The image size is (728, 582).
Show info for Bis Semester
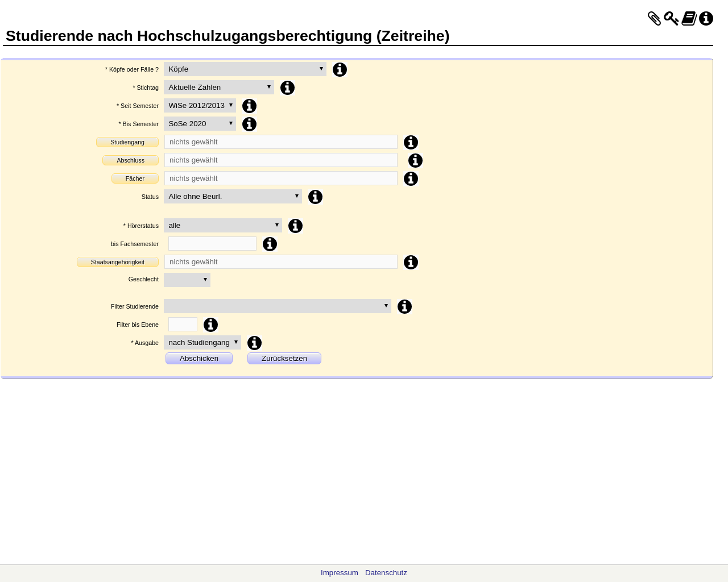249,124
